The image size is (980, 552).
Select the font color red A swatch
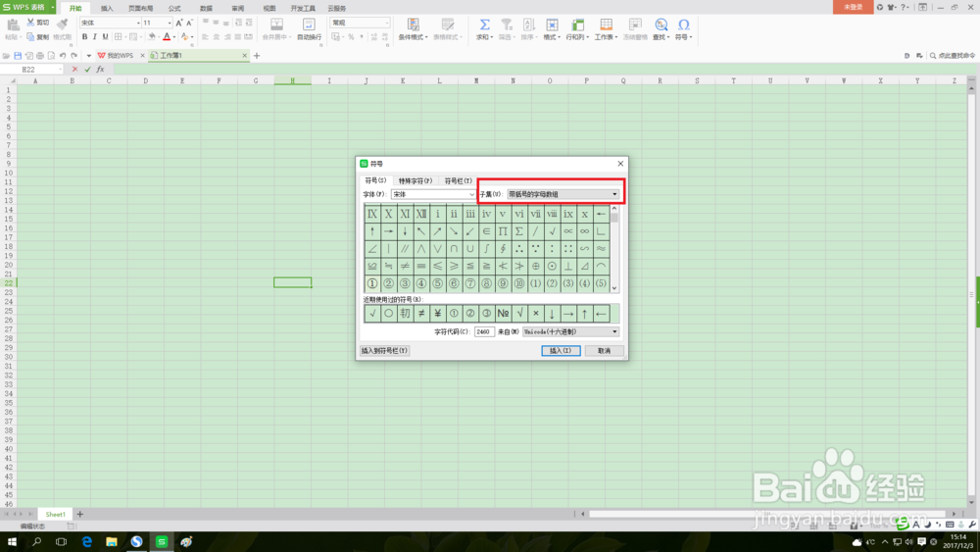167,37
